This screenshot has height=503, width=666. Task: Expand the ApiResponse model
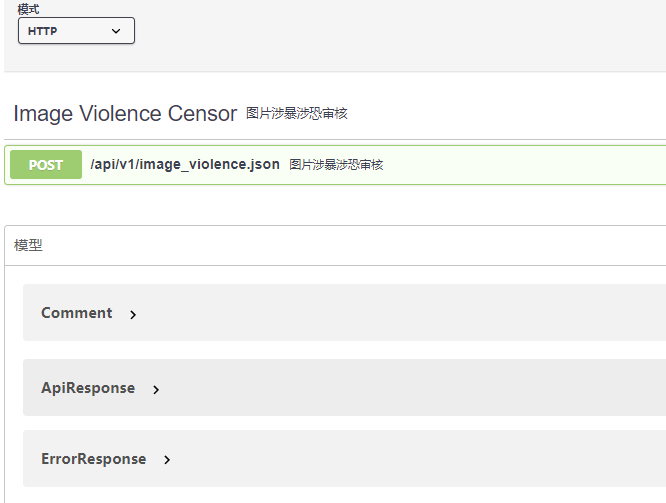tap(88, 388)
